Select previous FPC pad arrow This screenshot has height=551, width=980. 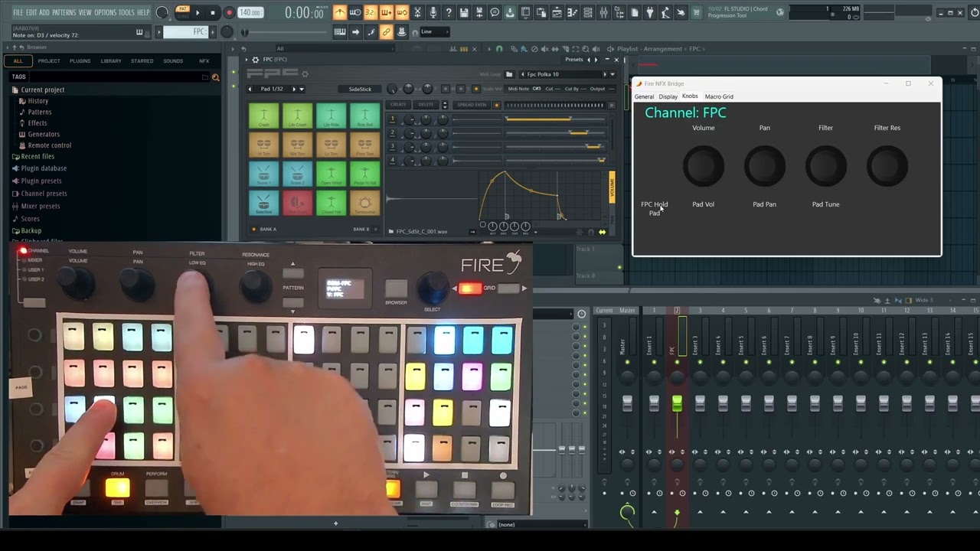pyautogui.click(x=250, y=89)
